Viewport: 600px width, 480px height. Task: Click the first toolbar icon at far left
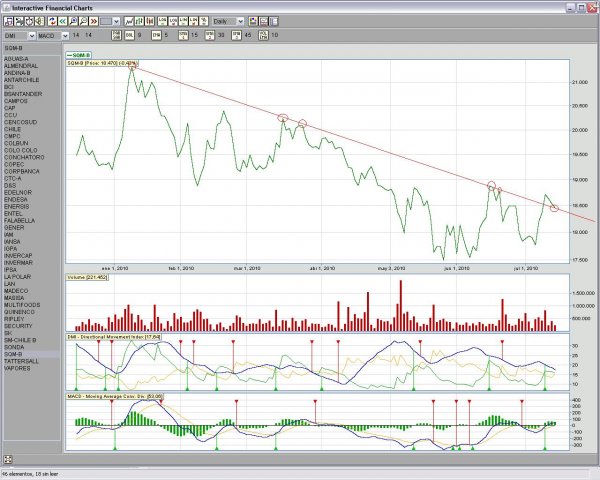[x=7, y=20]
